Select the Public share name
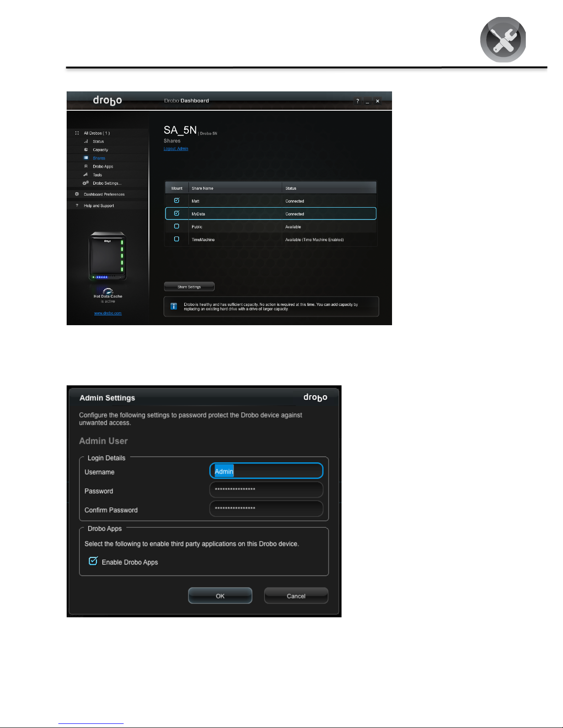 coord(197,227)
